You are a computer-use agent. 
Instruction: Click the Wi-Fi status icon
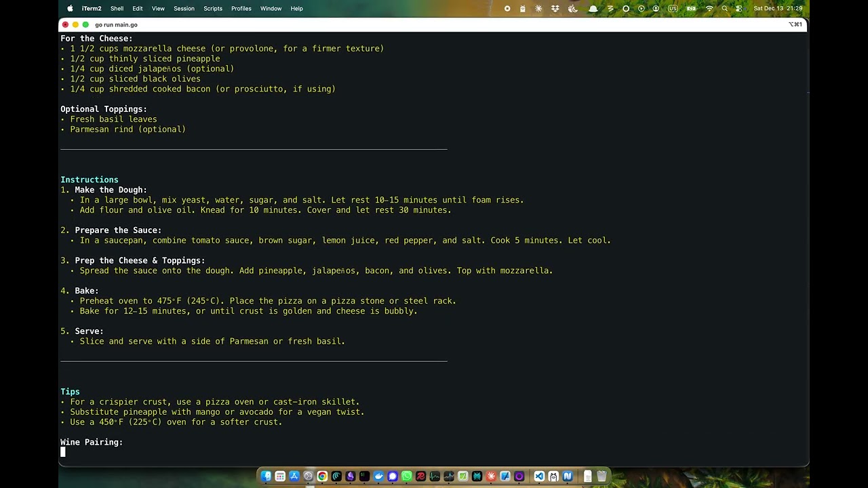[x=709, y=9]
